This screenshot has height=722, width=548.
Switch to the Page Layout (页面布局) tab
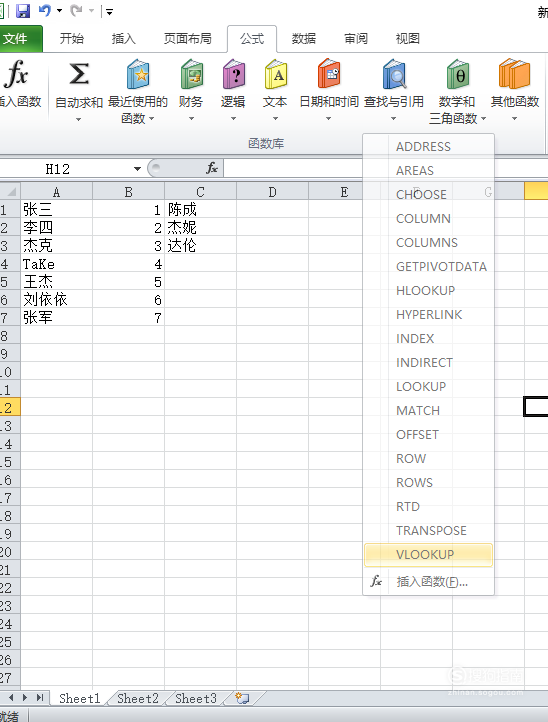click(x=188, y=39)
